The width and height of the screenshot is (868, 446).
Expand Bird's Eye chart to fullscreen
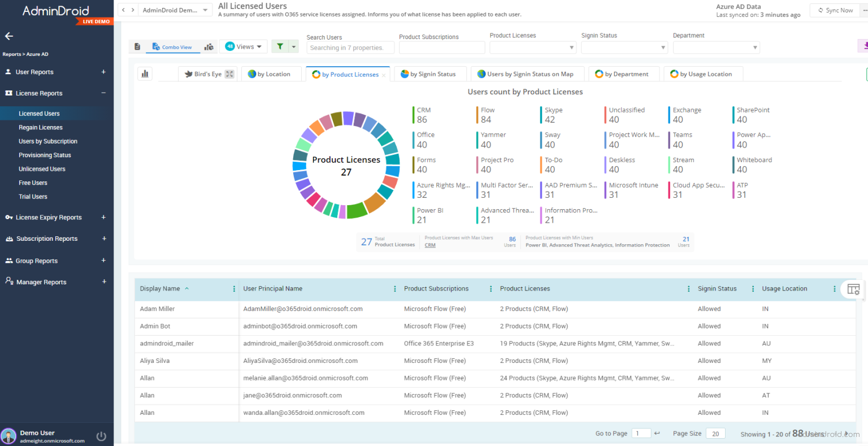(x=229, y=74)
